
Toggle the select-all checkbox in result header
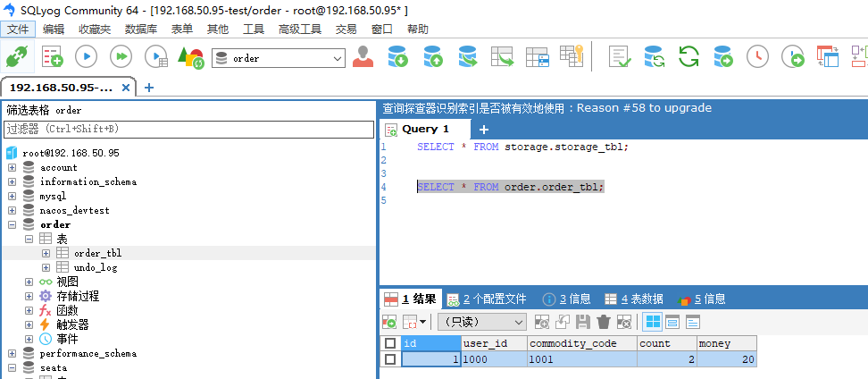click(x=390, y=343)
